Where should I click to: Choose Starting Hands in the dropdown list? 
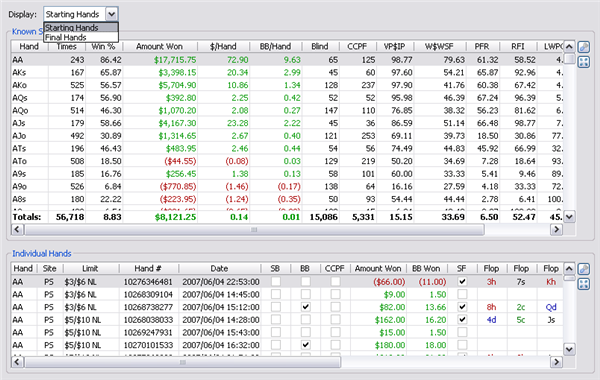[x=81, y=28]
